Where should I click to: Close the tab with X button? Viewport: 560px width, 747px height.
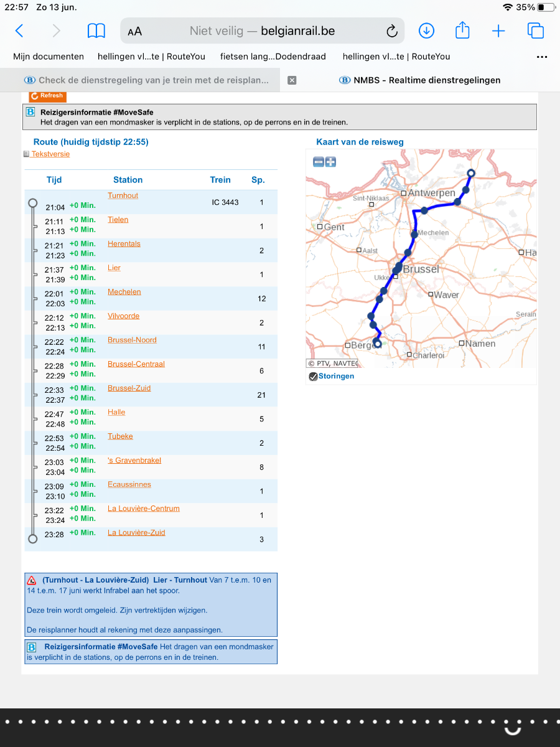292,80
